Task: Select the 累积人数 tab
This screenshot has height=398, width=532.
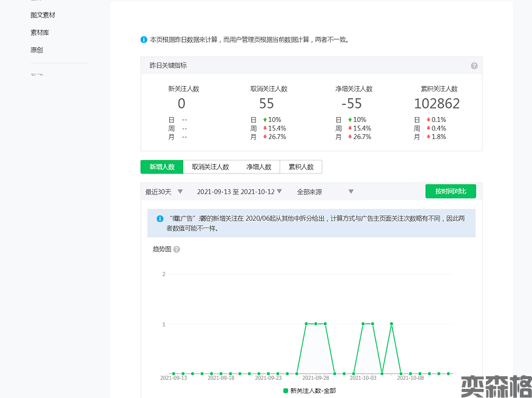Action: click(301, 167)
